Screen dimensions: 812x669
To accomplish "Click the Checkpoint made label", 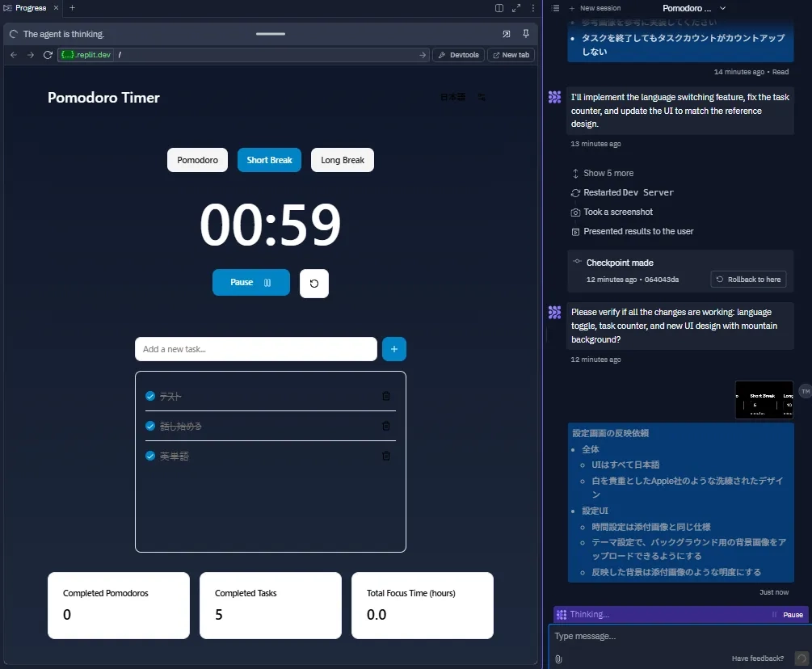I will [620, 263].
